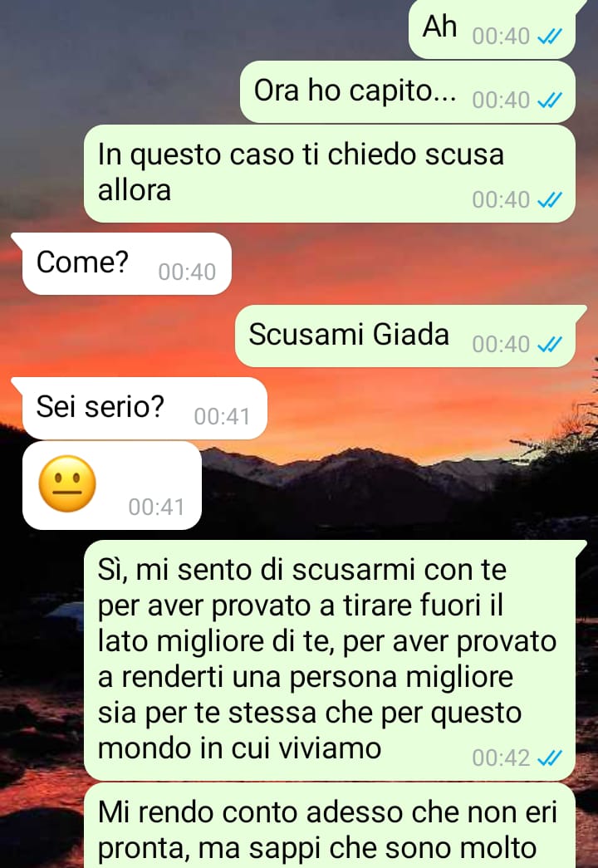The height and width of the screenshot is (868, 598).
Task: Tap double checkmarks on 'In questo caso' message
Action: [550, 199]
